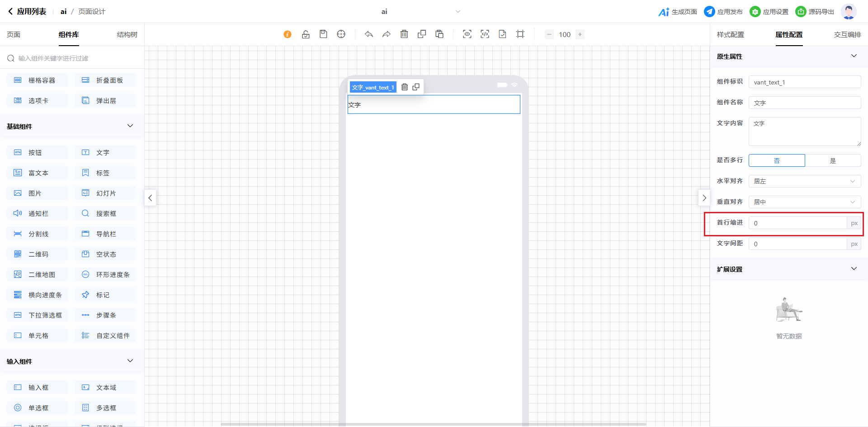
Task: Click the 应用发布 button
Action: click(x=723, y=12)
